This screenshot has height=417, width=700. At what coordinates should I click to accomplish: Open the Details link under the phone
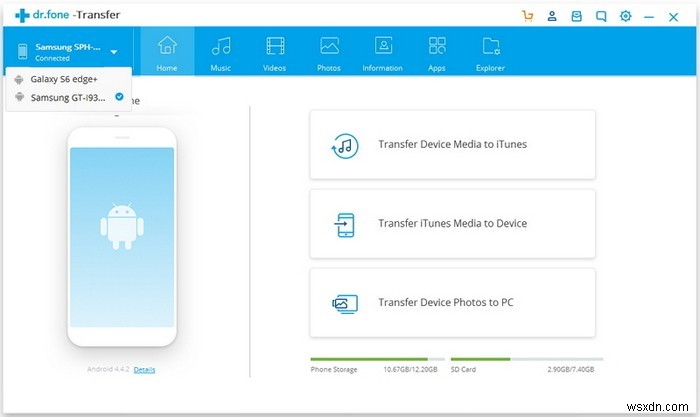click(144, 370)
